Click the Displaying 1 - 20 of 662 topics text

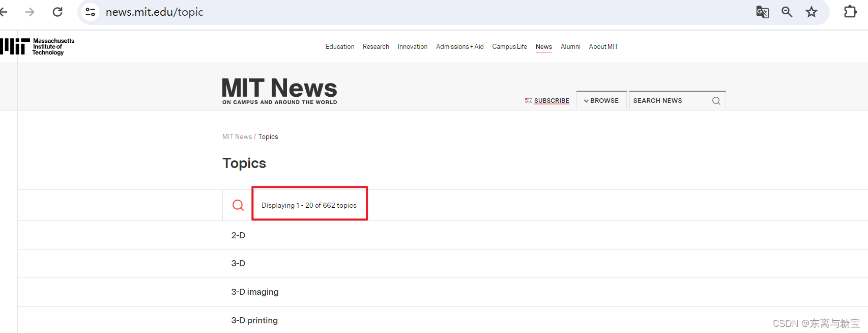(309, 205)
